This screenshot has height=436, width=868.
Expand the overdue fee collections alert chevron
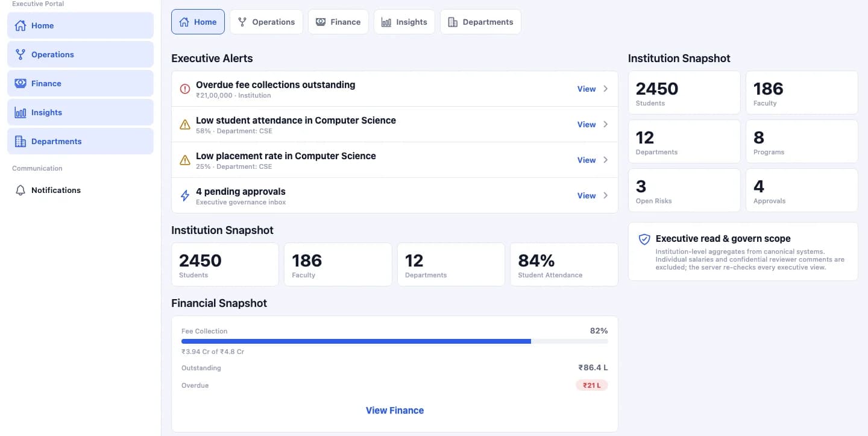(606, 89)
